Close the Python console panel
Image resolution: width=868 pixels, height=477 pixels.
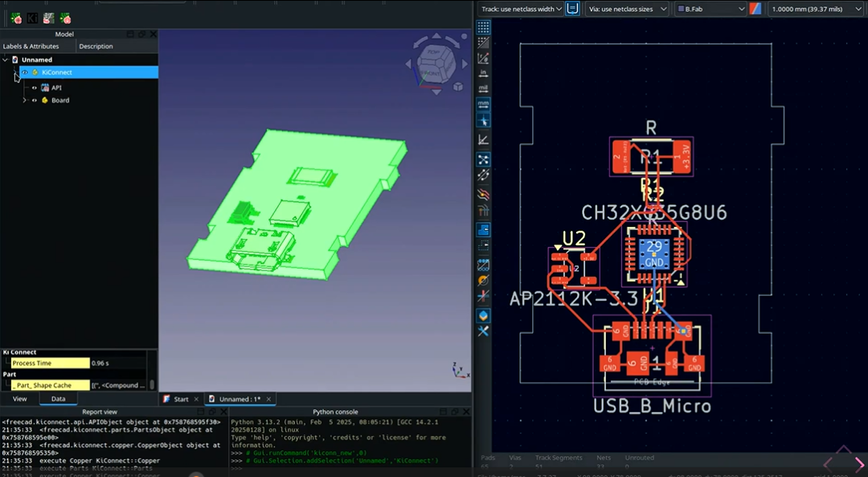click(x=466, y=412)
